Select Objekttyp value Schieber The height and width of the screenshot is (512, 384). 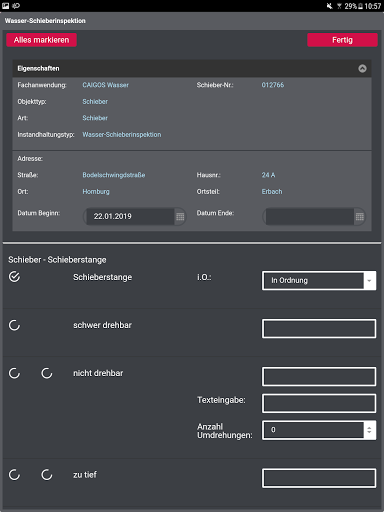point(95,102)
